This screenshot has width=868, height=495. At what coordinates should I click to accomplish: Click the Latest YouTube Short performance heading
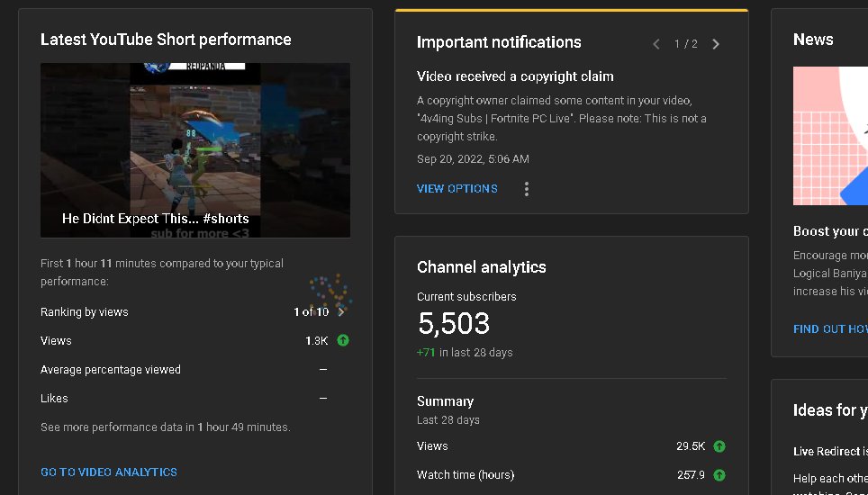(x=166, y=40)
